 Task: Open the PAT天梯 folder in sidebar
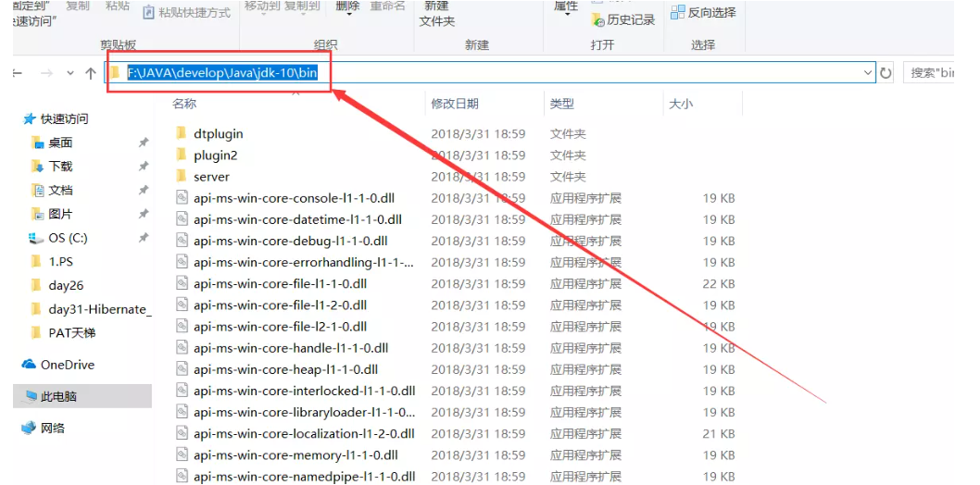click(63, 332)
